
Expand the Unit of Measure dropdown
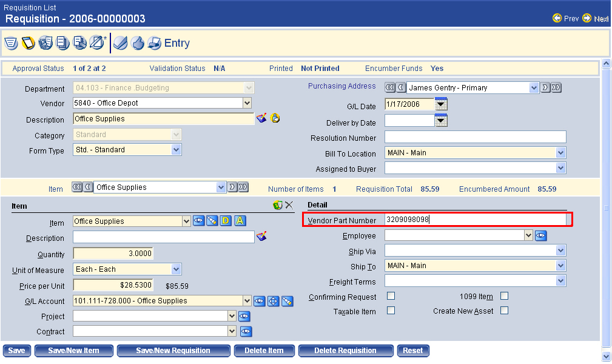[176, 269]
